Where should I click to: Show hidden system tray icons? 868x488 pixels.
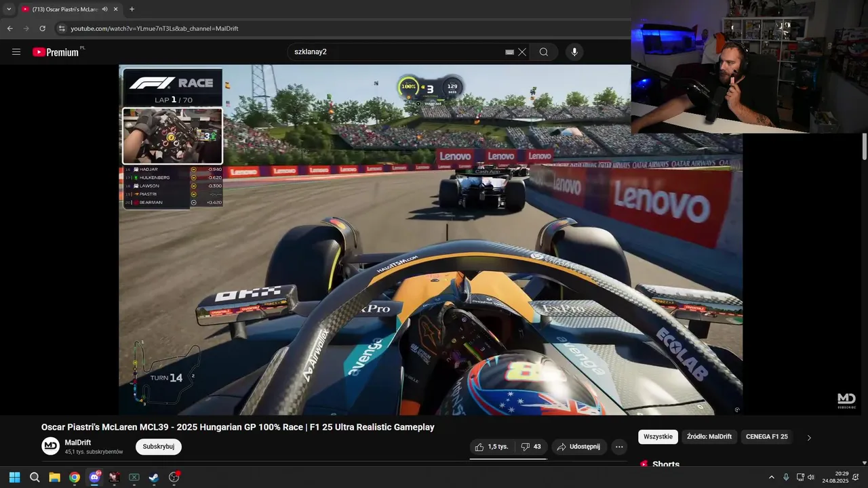(x=771, y=477)
